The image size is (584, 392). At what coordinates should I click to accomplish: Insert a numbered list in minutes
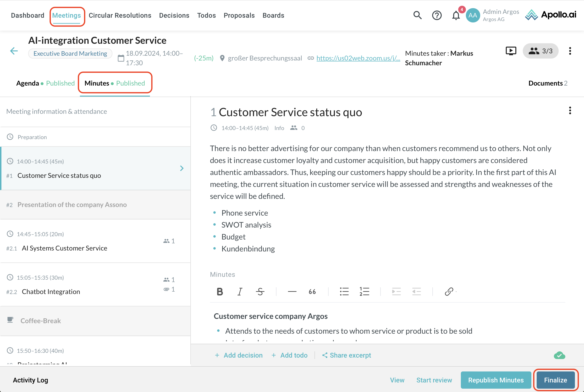pos(364,292)
